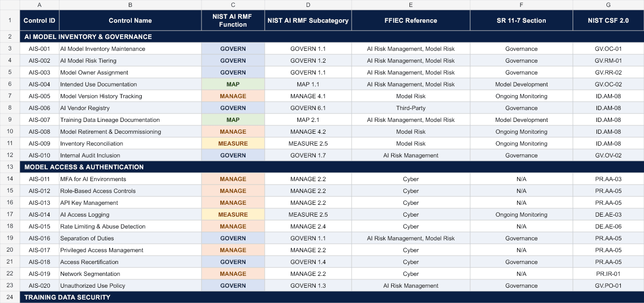Select column F header
The width and height of the screenshot is (644, 303).
pos(522,5)
